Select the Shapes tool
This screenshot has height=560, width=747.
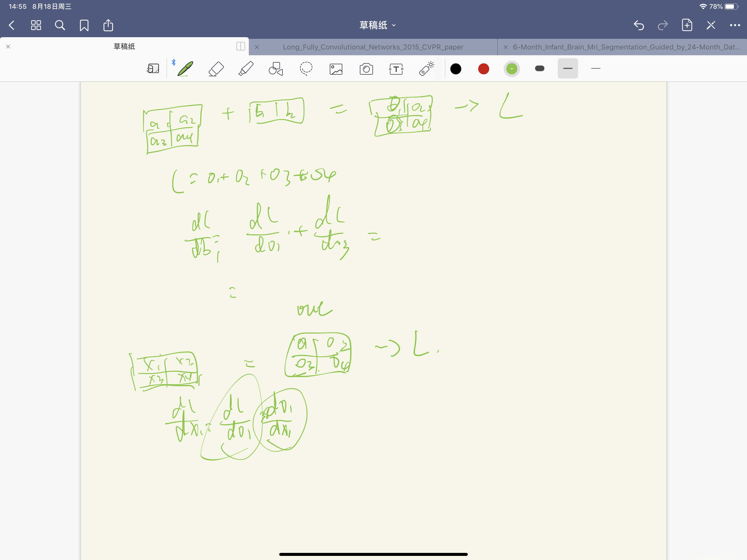pos(275,69)
